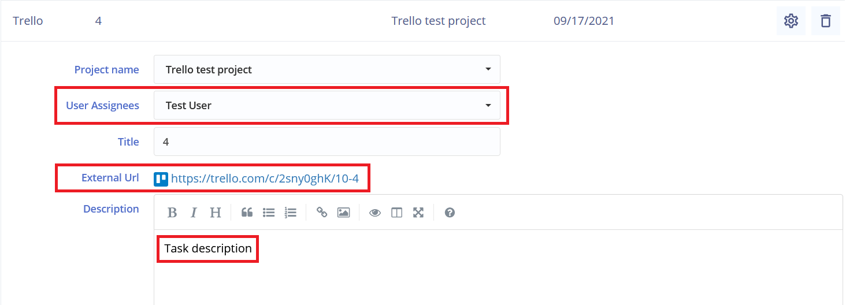This screenshot has width=868, height=305.
Task: Insert heading with the H icon
Action: (216, 213)
